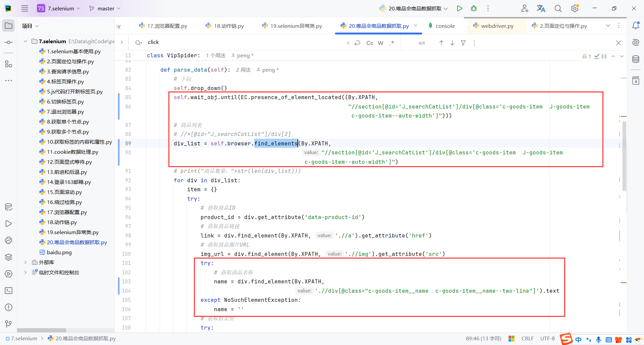Open 11.cookie数据处理.py file
644x345 pixels.
tap(72, 152)
